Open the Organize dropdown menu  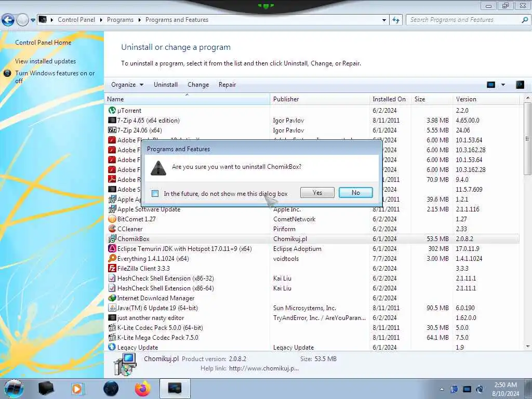tap(127, 85)
